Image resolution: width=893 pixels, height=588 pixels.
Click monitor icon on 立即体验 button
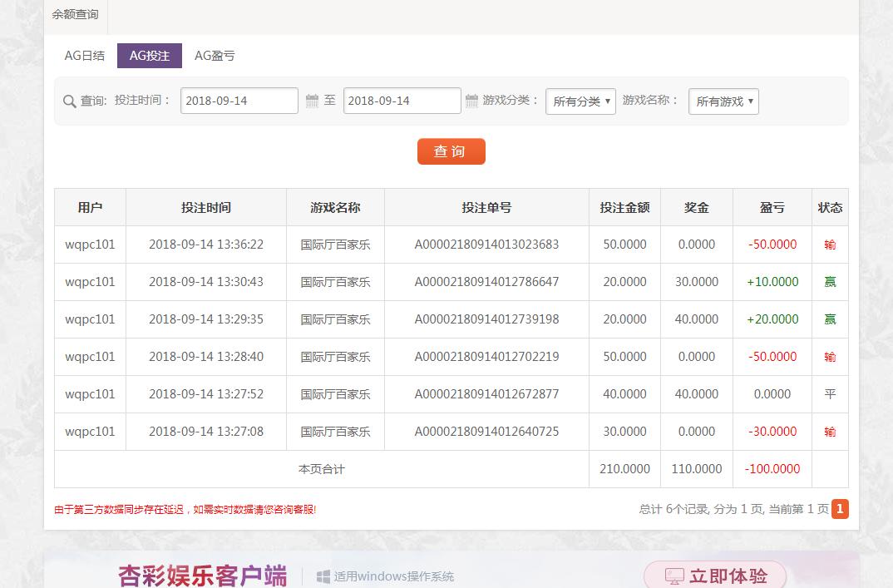(674, 576)
